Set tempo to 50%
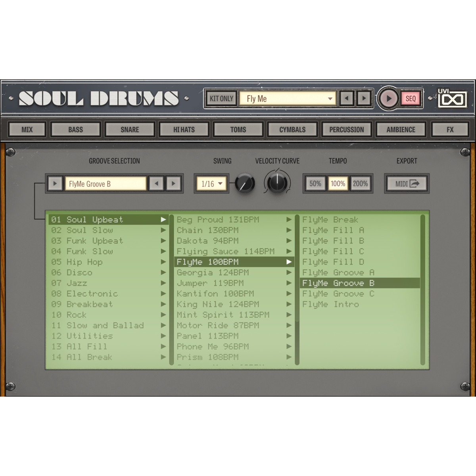This screenshot has height=476, width=476. point(315,184)
